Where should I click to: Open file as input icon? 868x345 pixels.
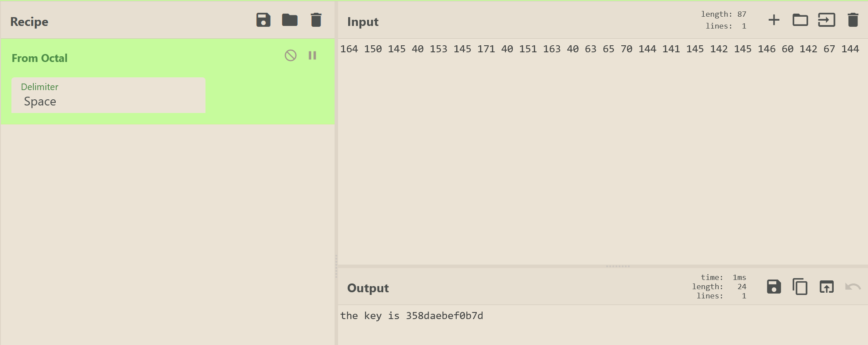coord(826,20)
